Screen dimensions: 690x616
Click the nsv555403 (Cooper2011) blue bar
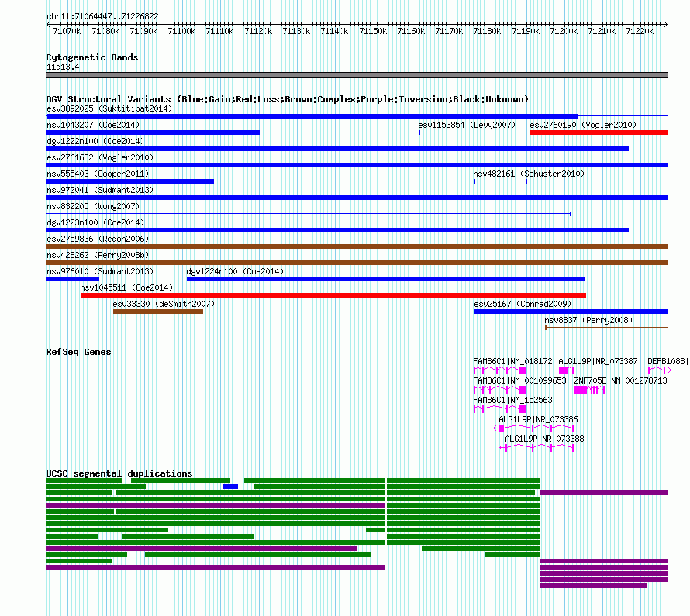coord(129,181)
